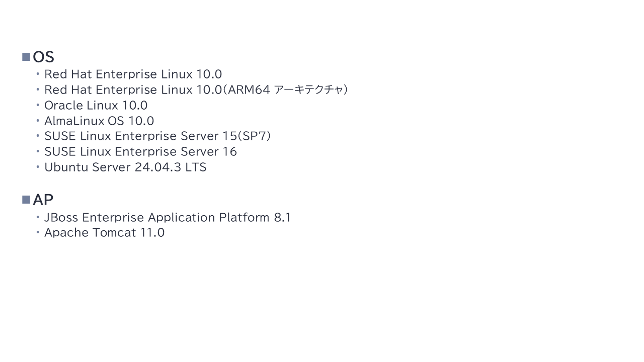Click the bullet dot before Oracle Linux
The width and height of the screenshot is (644, 362).
point(38,106)
